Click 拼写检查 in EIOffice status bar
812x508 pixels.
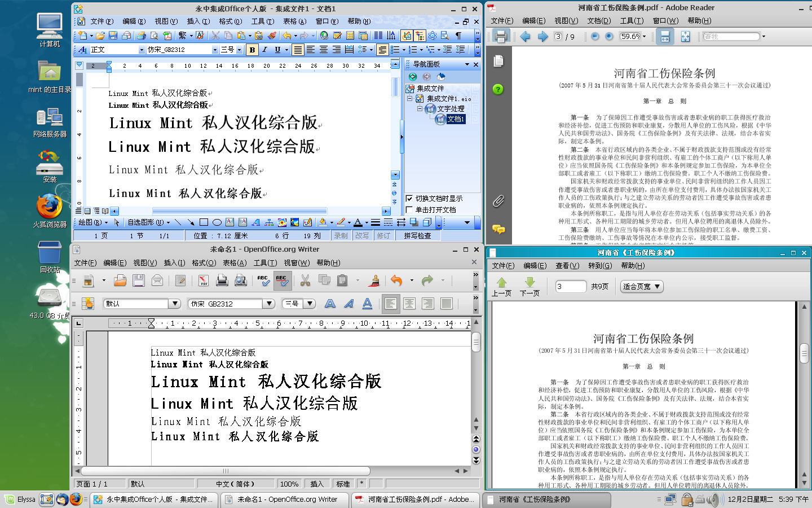coord(417,236)
